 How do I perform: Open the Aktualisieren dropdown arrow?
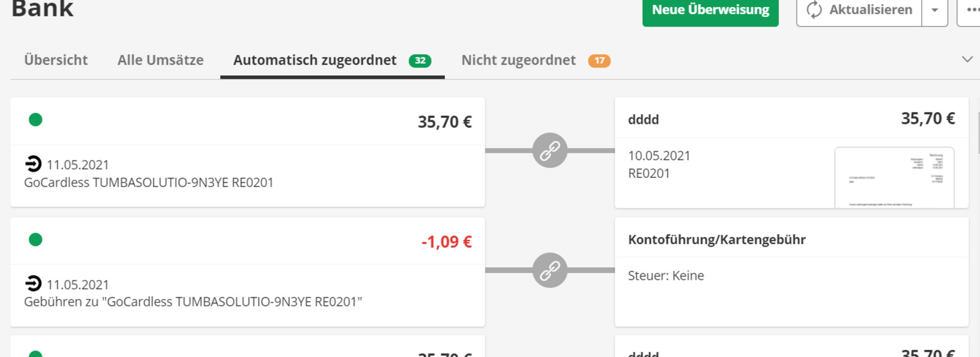pos(935,10)
